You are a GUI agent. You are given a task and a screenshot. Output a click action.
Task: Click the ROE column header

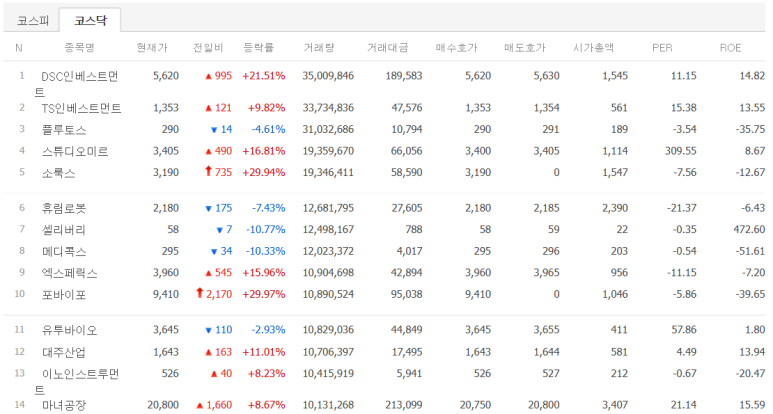click(x=731, y=48)
